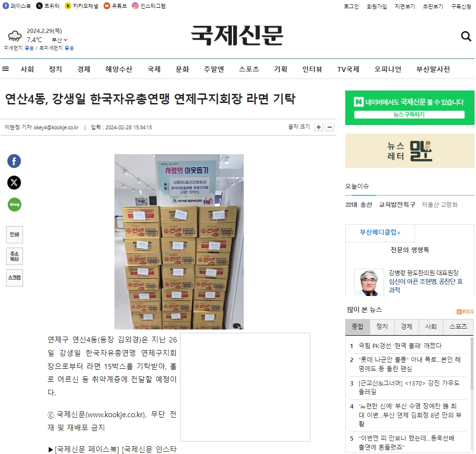Viewport: 476px width, 454px height.
Task: Open the 해양수산 menu item
Action: pos(119,69)
